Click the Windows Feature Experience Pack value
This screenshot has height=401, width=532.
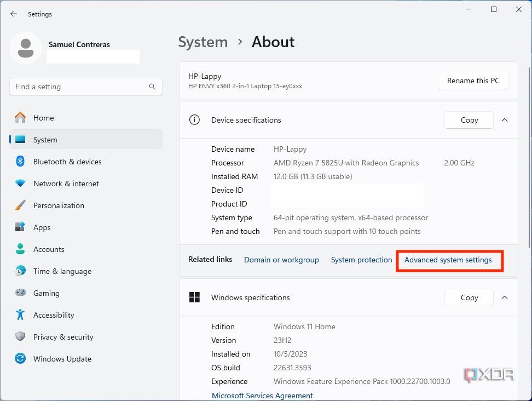(362, 381)
